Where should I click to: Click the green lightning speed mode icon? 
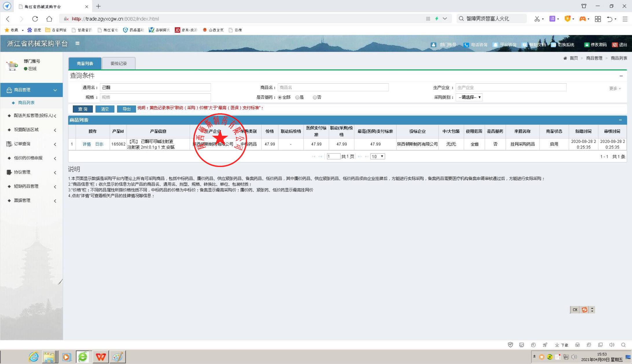click(437, 18)
